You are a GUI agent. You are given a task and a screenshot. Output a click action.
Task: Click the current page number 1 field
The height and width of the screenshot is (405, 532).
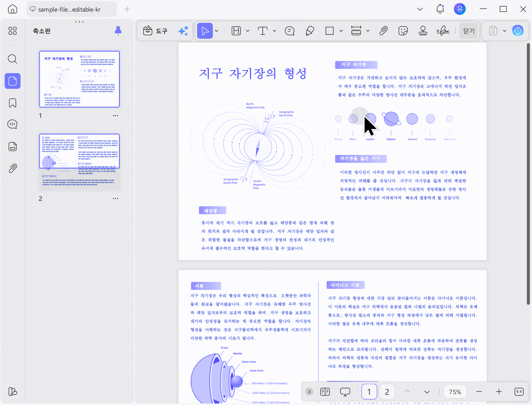[x=369, y=392]
